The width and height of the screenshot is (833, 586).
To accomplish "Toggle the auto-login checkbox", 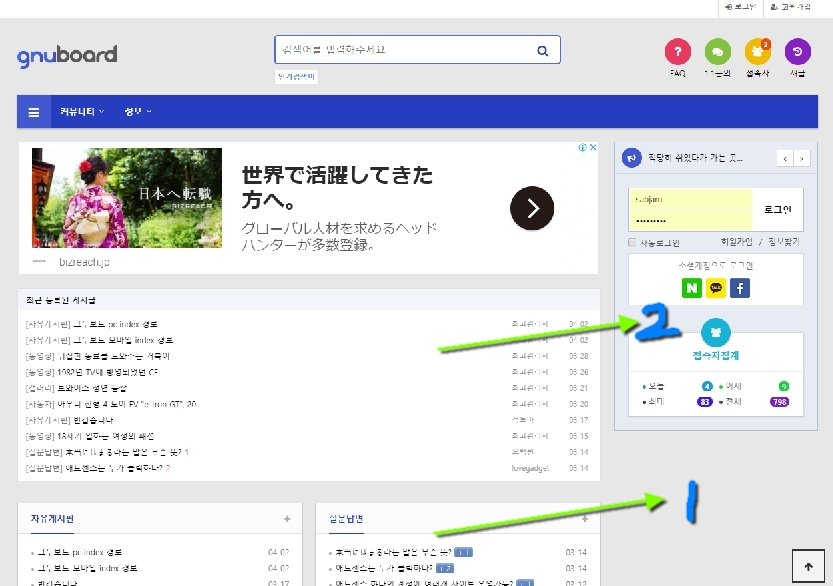I will [x=632, y=243].
